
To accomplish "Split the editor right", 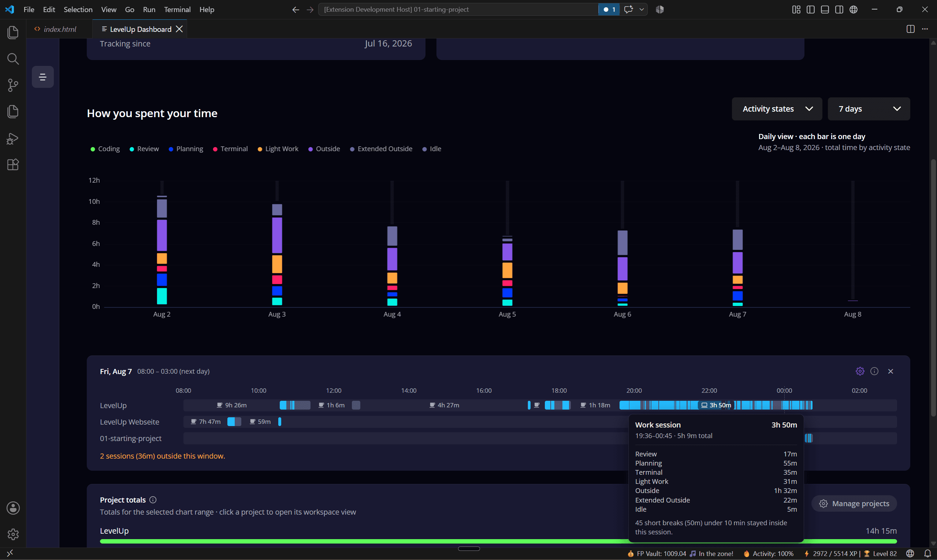I will click(x=911, y=29).
